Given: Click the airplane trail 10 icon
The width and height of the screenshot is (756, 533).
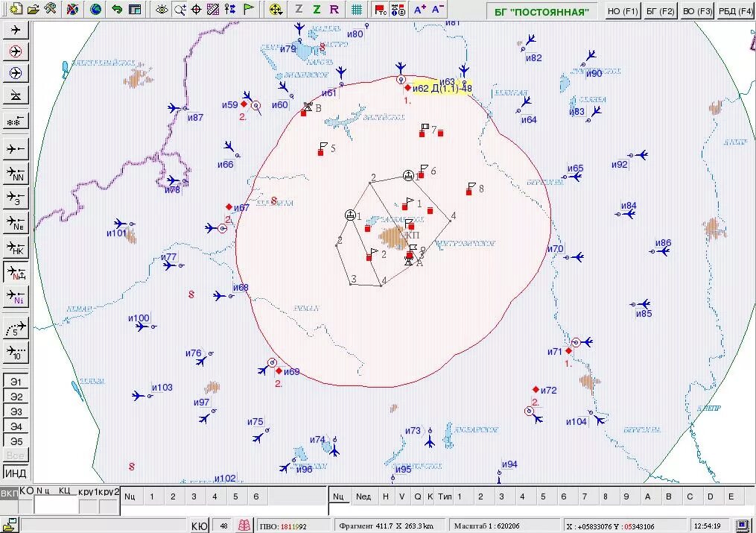Looking at the screenshot, I should (16, 352).
